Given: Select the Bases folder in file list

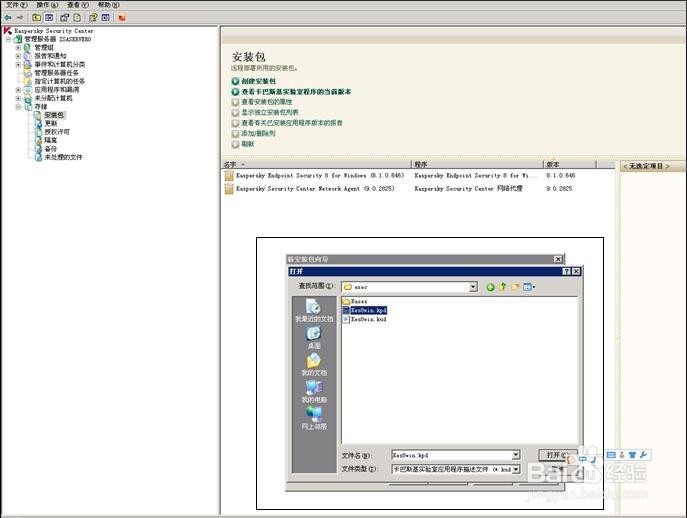Looking at the screenshot, I should click(355, 302).
